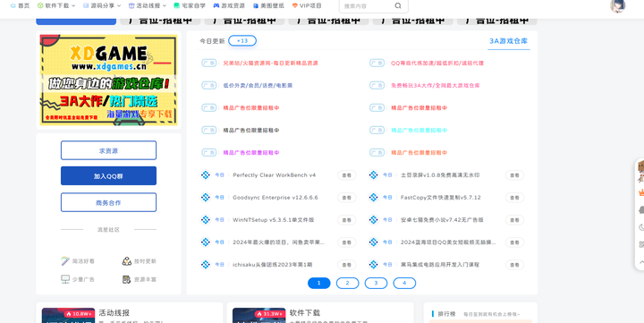Switch to the 3A游戏仓库 tab
Viewport: 644px width, 323px height.
point(508,41)
